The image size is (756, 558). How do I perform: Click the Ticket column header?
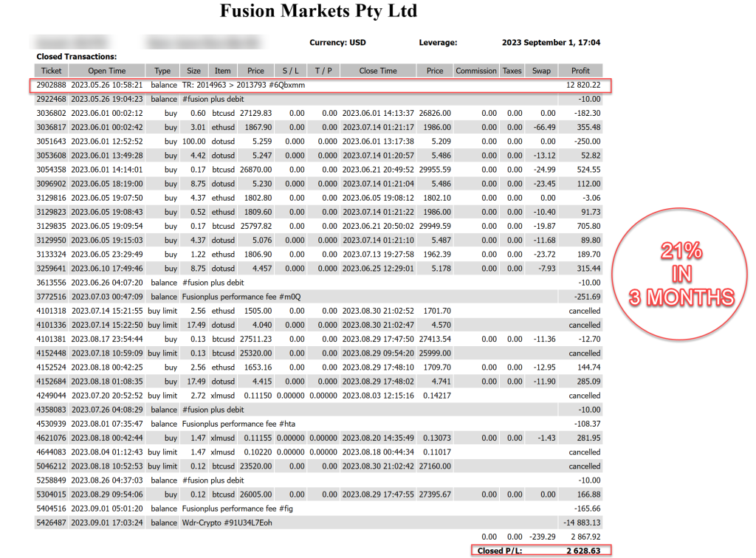point(52,71)
